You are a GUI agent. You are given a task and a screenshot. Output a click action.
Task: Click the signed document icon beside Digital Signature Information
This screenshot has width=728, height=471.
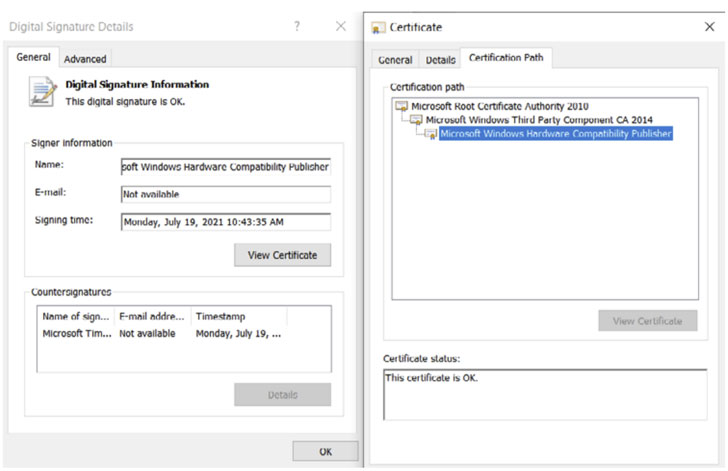coord(43,92)
